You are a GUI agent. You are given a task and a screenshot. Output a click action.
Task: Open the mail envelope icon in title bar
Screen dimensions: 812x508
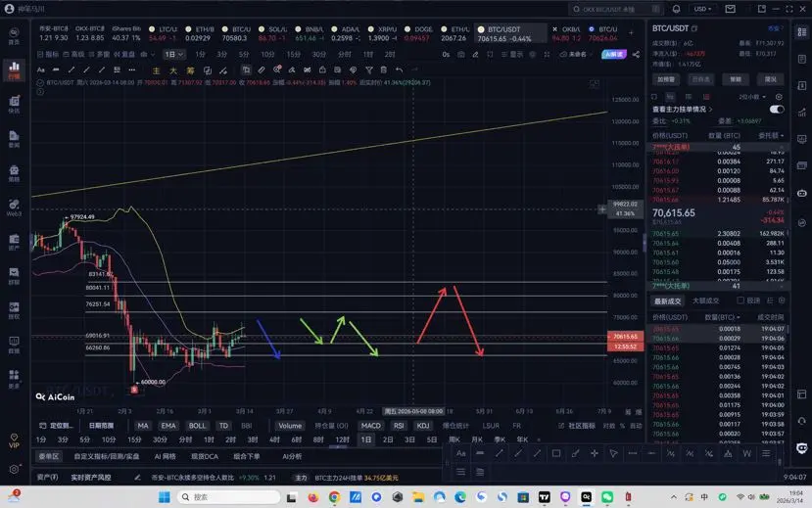(730, 9)
